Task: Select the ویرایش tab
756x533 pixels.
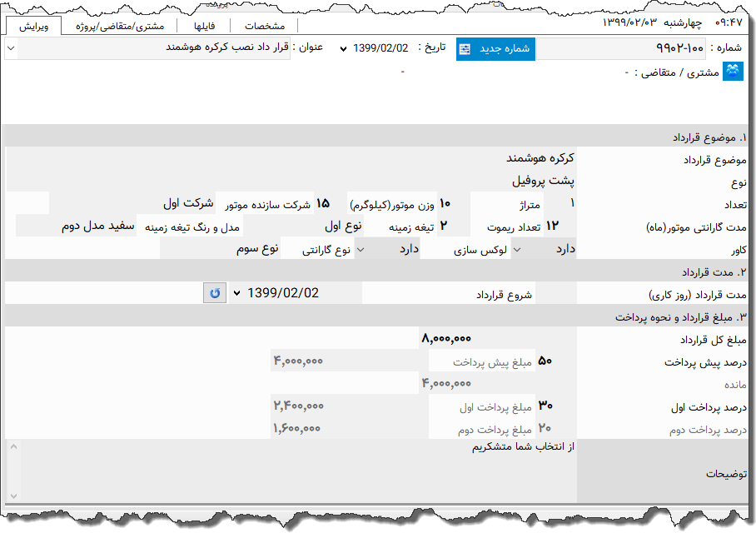Action: (34, 25)
